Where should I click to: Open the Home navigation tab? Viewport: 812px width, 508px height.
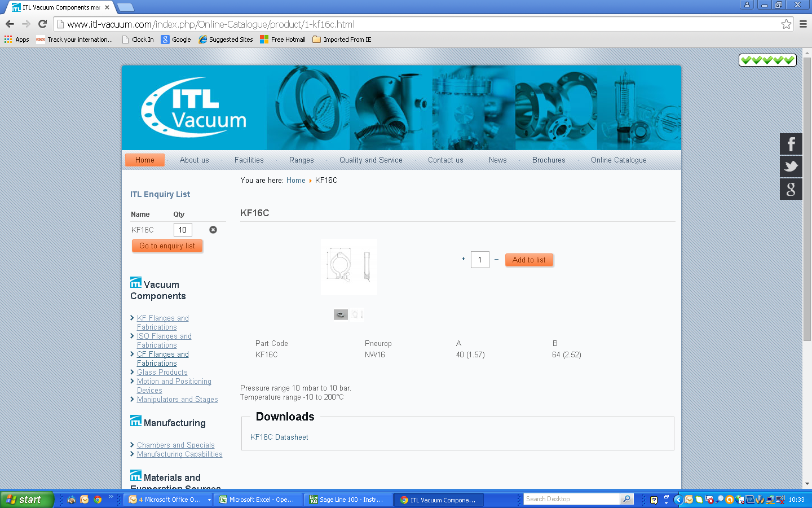pyautogui.click(x=145, y=160)
